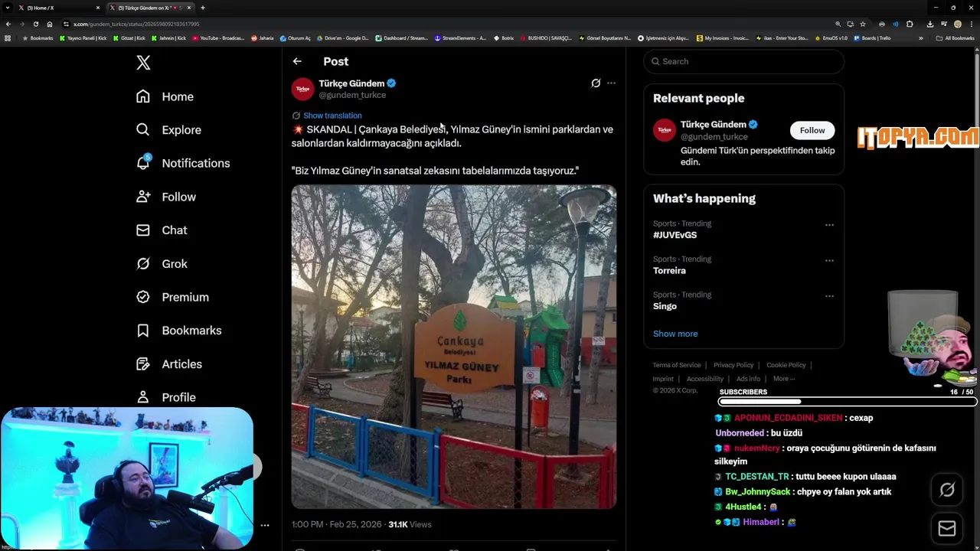Open the Chrome profile avatar
980x551 pixels.
pos(958,24)
